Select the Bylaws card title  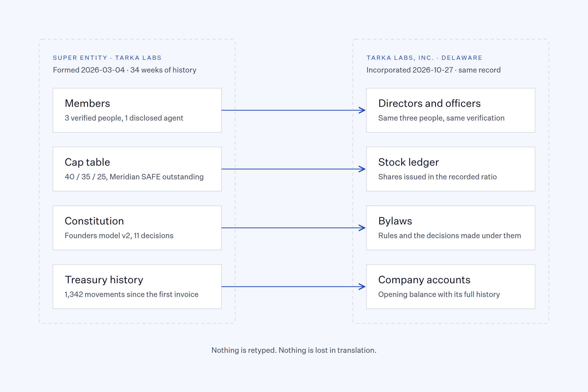[x=395, y=221]
